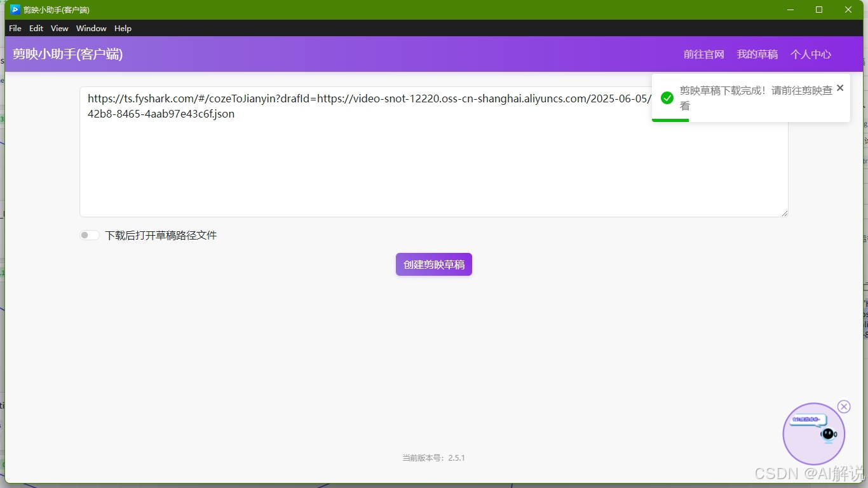This screenshot has height=488, width=868.
Task: Open 我的草稿 page
Action: point(757,55)
